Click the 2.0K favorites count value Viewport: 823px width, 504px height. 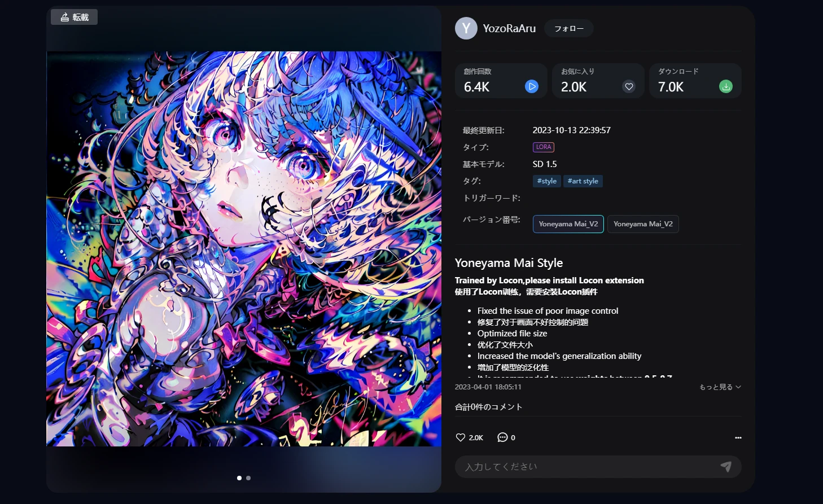point(574,87)
